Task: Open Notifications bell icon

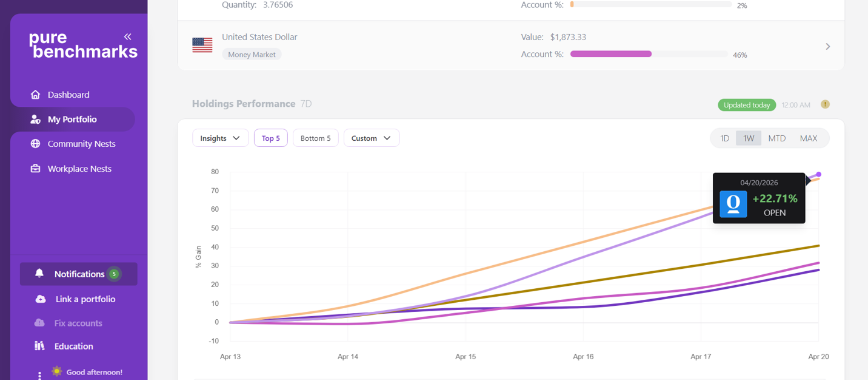Action: point(39,274)
